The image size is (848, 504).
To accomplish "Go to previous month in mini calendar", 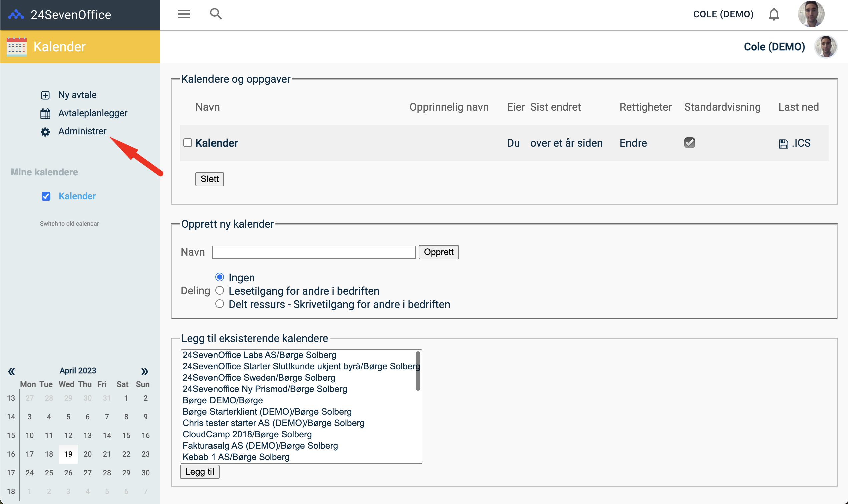I will [12, 371].
